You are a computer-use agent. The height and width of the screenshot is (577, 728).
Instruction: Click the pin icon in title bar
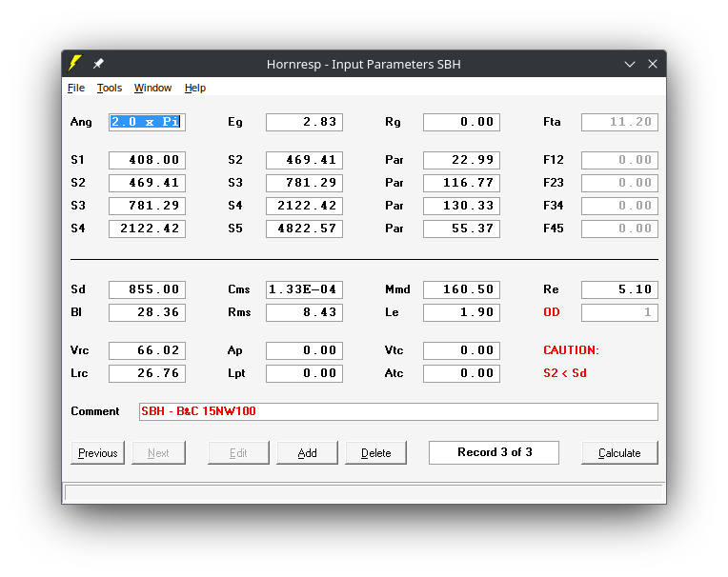98,64
